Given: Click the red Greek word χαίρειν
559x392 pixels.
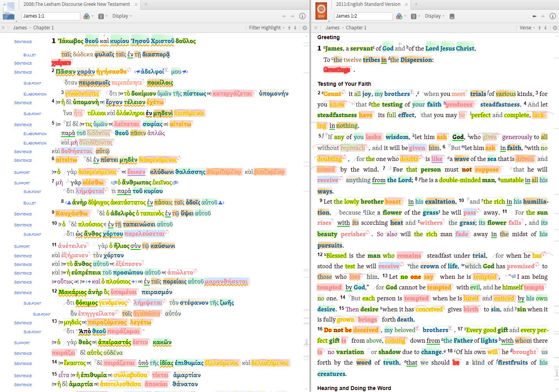Looking at the screenshot, I should click(62, 63).
